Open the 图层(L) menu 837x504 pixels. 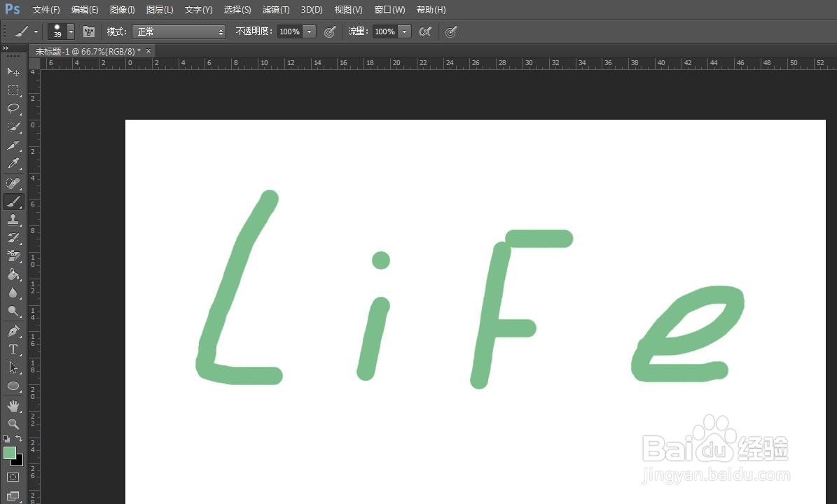coord(160,10)
